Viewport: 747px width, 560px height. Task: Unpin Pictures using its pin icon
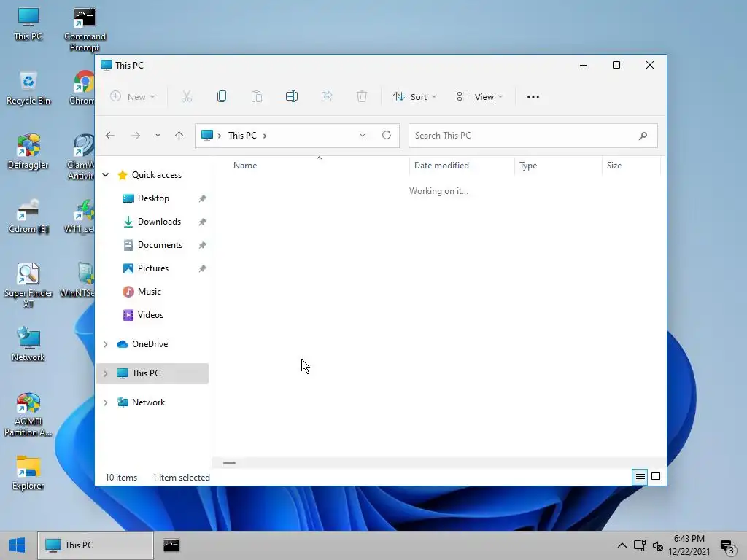coord(203,268)
